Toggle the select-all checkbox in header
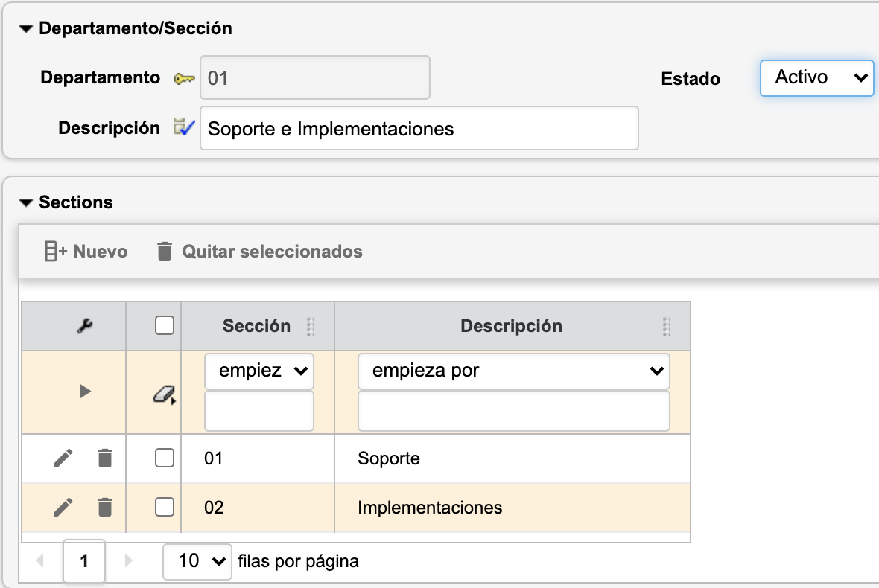879x588 pixels. pyautogui.click(x=164, y=326)
